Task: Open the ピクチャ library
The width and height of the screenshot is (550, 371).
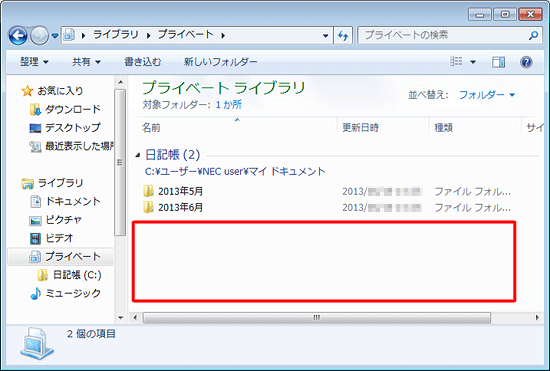Action: click(63, 220)
